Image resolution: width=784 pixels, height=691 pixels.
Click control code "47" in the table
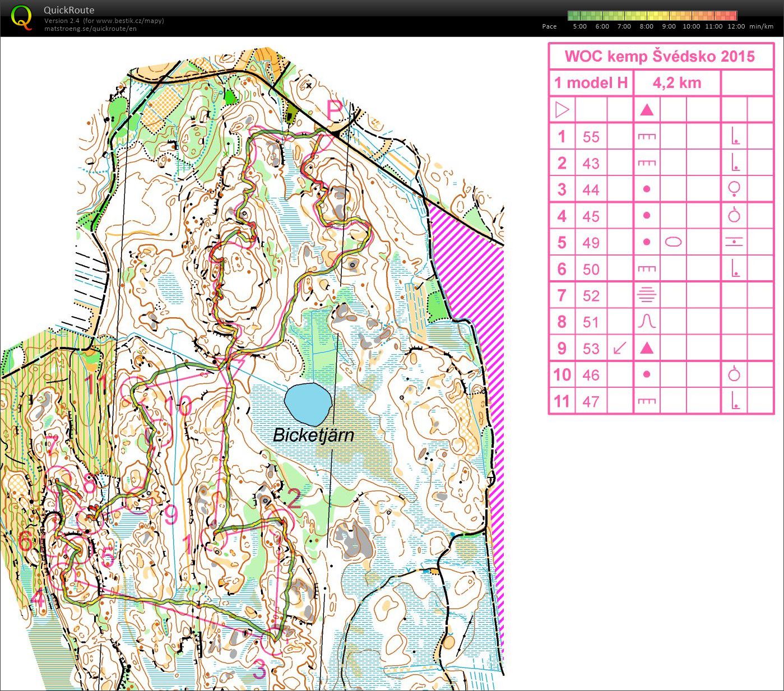click(591, 401)
